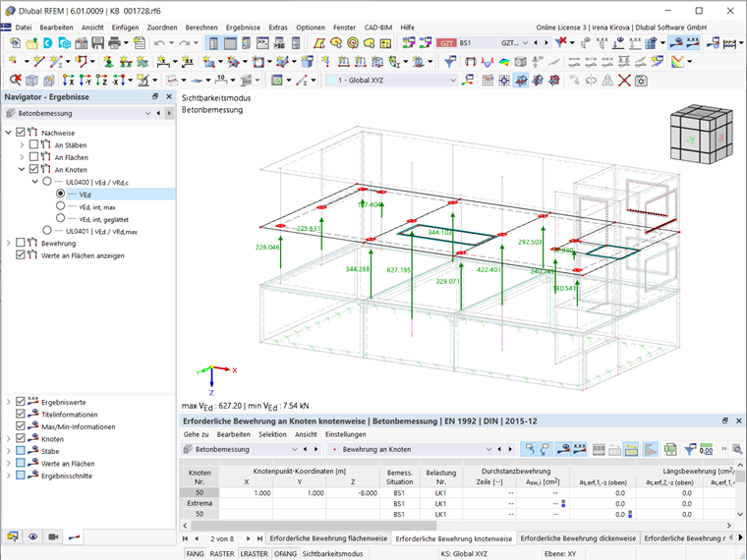Open the Ergebnisse menu
747x560 pixels.
pos(243,28)
